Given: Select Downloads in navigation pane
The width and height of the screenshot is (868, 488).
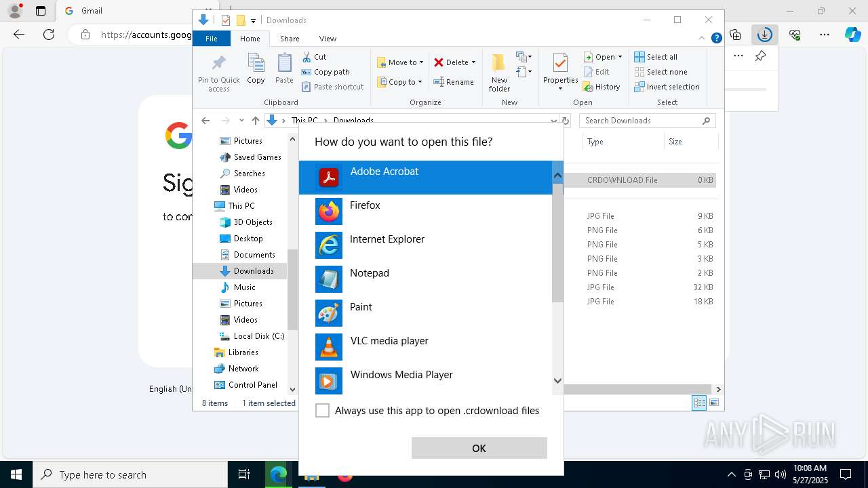Looking at the screenshot, I should pos(240,271).
